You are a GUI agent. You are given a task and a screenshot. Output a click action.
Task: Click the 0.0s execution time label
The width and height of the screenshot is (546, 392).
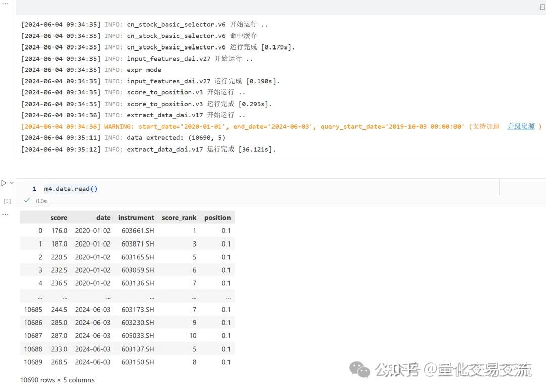click(41, 201)
